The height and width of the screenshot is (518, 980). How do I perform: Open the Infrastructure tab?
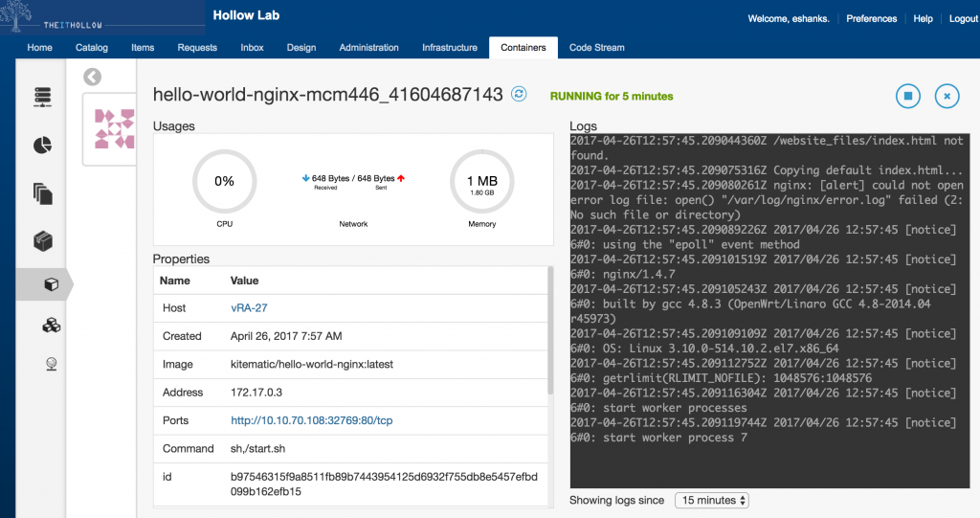(x=450, y=47)
